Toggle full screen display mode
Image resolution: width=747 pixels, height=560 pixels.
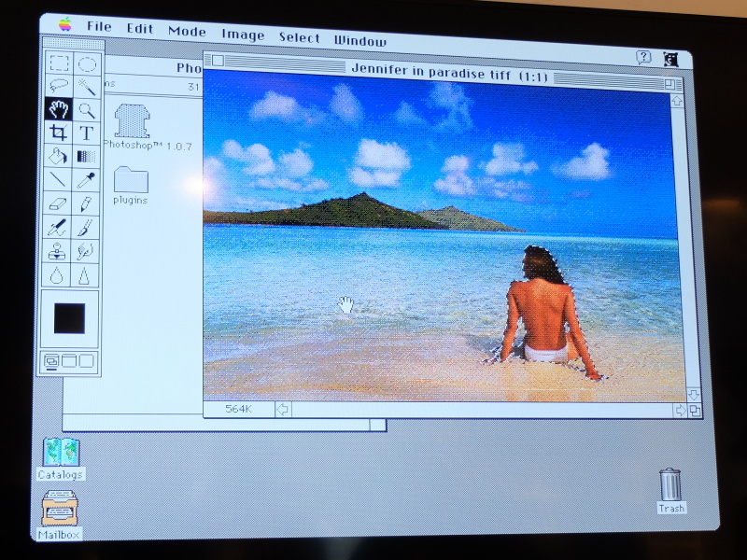coord(84,358)
